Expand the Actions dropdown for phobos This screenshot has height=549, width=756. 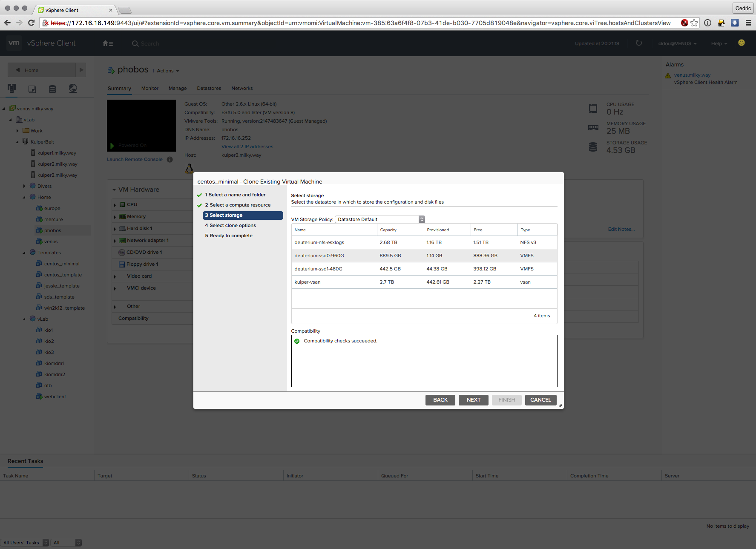pyautogui.click(x=168, y=71)
